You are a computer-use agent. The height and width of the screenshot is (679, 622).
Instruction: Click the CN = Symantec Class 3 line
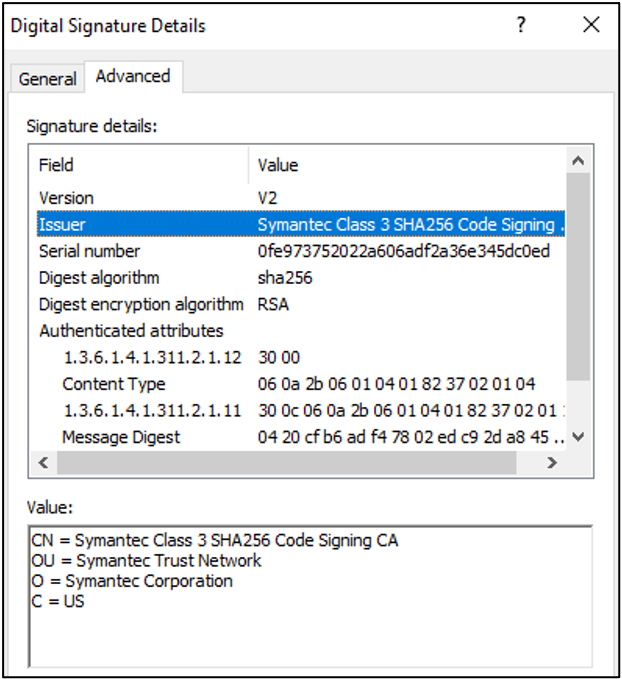(x=215, y=540)
